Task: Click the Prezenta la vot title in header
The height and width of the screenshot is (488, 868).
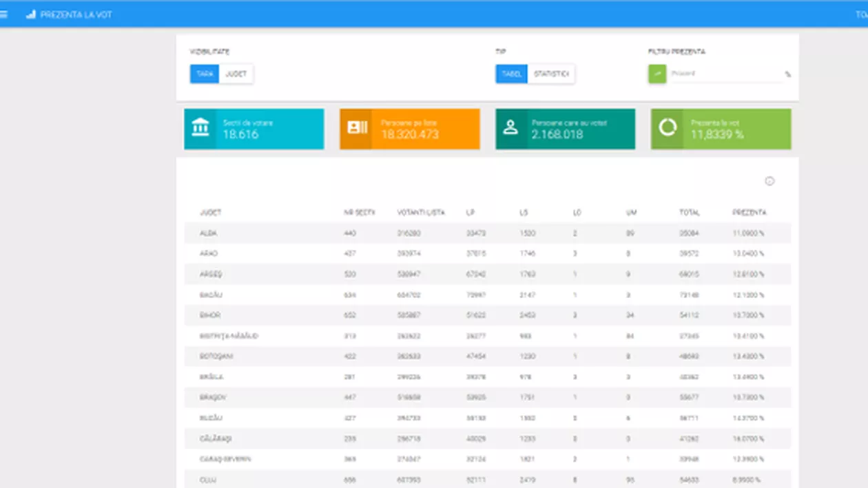Action: click(76, 14)
